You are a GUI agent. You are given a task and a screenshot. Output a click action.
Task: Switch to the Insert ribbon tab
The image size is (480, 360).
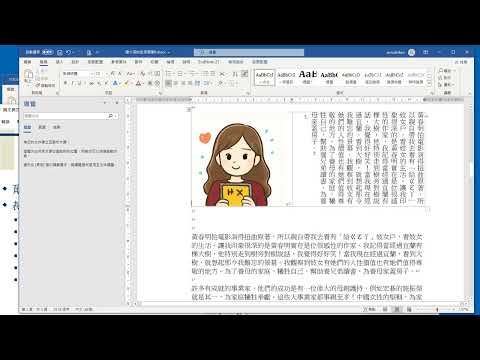coord(59,62)
